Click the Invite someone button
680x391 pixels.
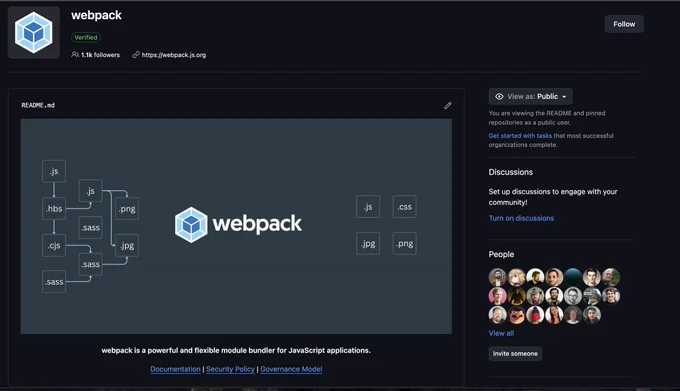[515, 353]
